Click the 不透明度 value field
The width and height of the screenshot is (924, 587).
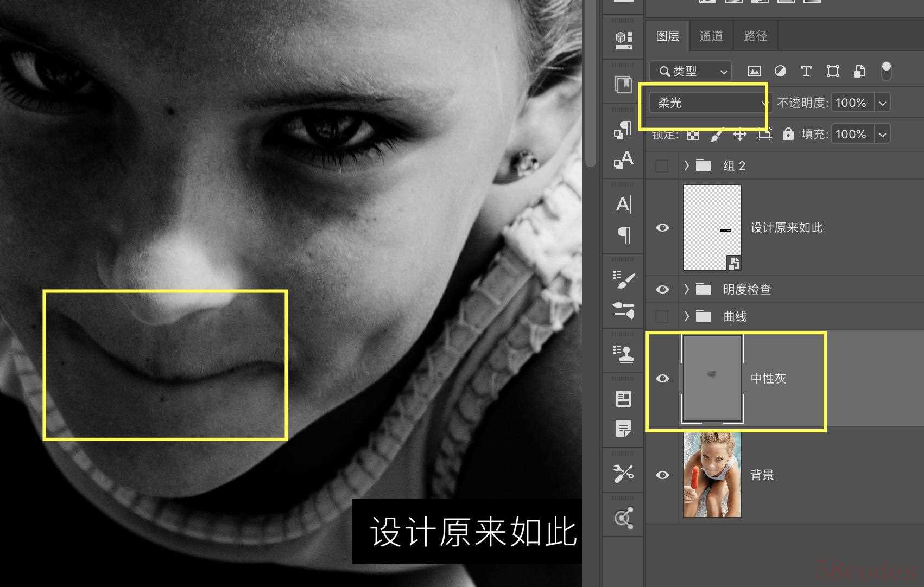[852, 103]
